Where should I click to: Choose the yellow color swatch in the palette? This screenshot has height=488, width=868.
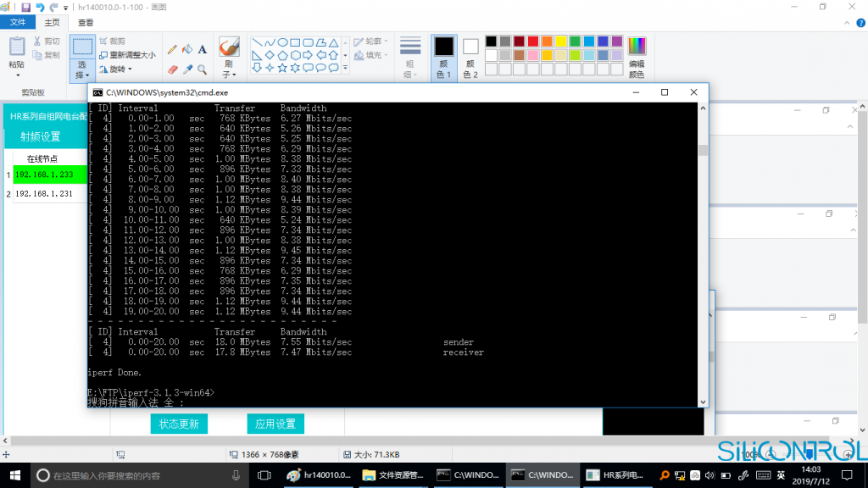tap(561, 42)
